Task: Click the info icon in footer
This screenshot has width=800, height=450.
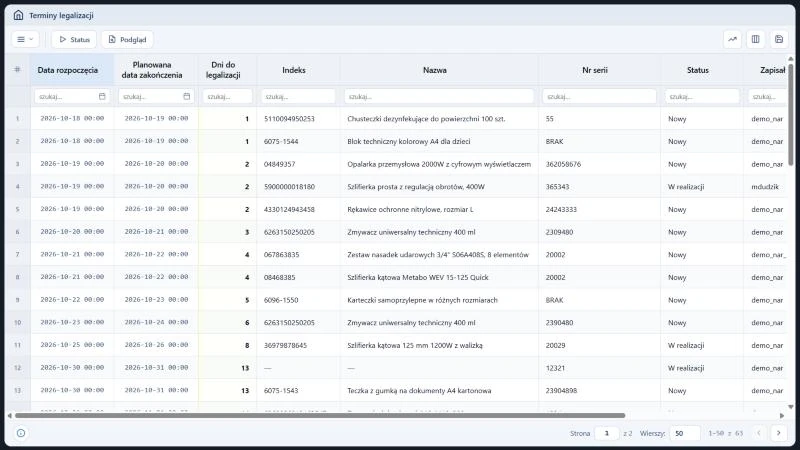Action: 21,433
